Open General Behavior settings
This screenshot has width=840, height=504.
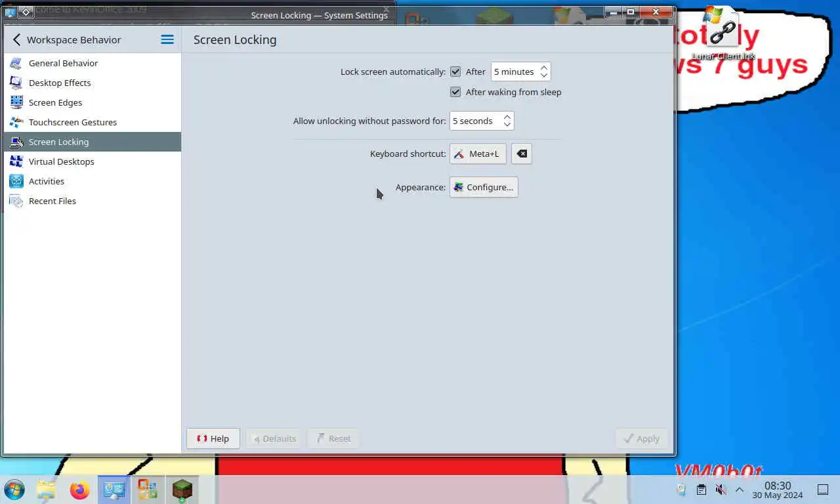(x=92, y=63)
